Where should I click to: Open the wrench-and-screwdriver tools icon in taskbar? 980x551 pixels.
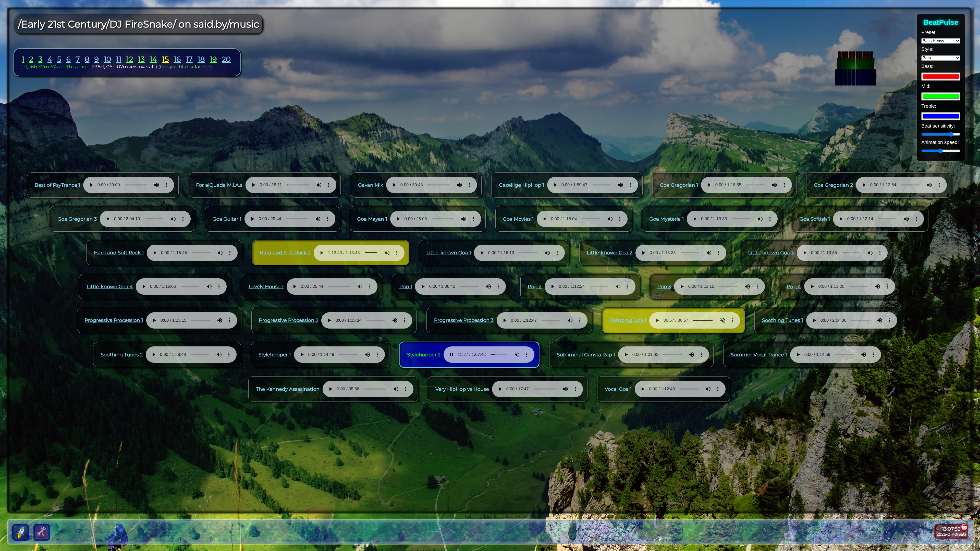coord(42,532)
